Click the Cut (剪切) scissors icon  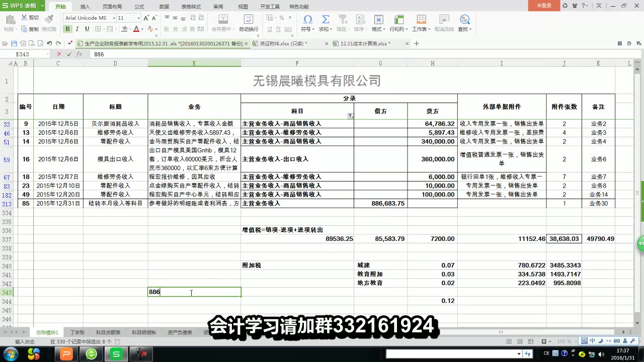pyautogui.click(x=24, y=18)
